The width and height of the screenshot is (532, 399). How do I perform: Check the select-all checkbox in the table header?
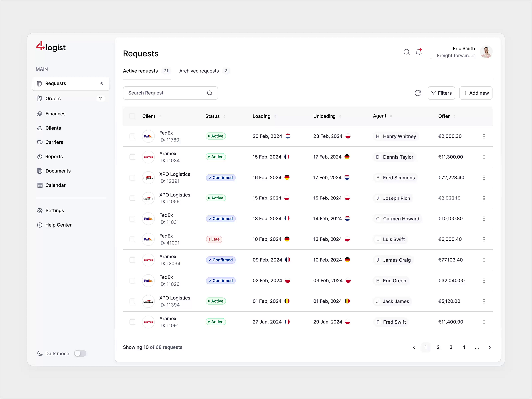132,116
